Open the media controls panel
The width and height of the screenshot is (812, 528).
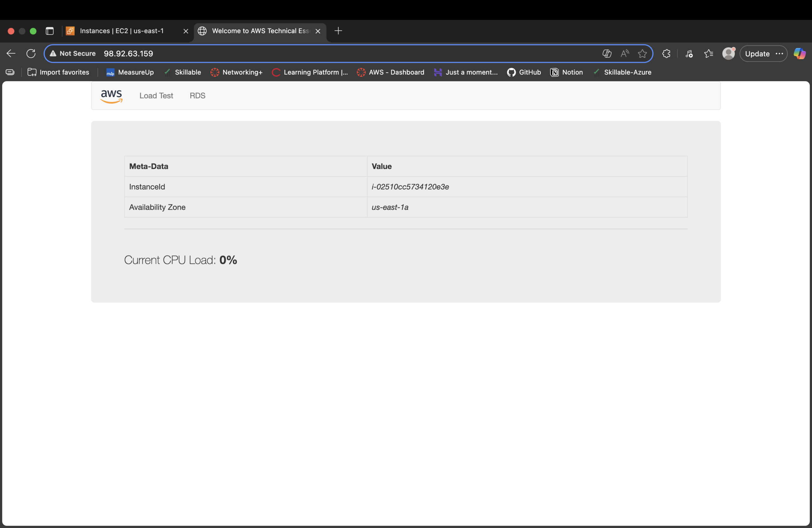(x=689, y=54)
